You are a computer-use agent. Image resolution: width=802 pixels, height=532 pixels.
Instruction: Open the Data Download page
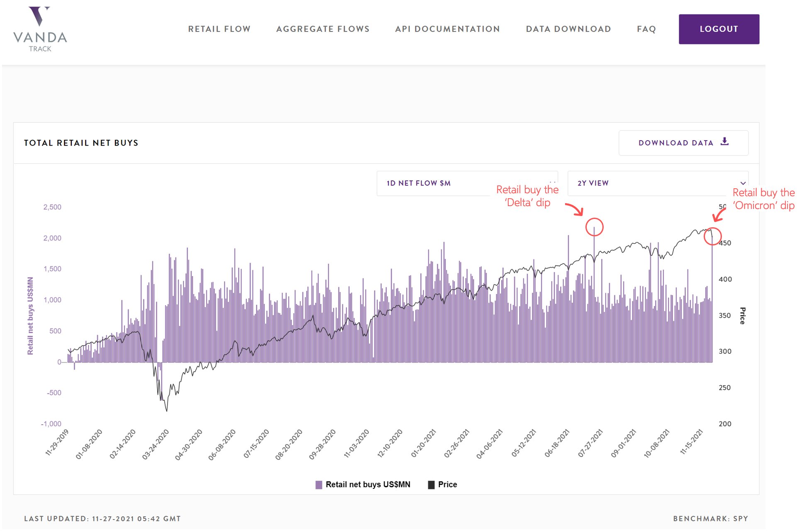[568, 29]
